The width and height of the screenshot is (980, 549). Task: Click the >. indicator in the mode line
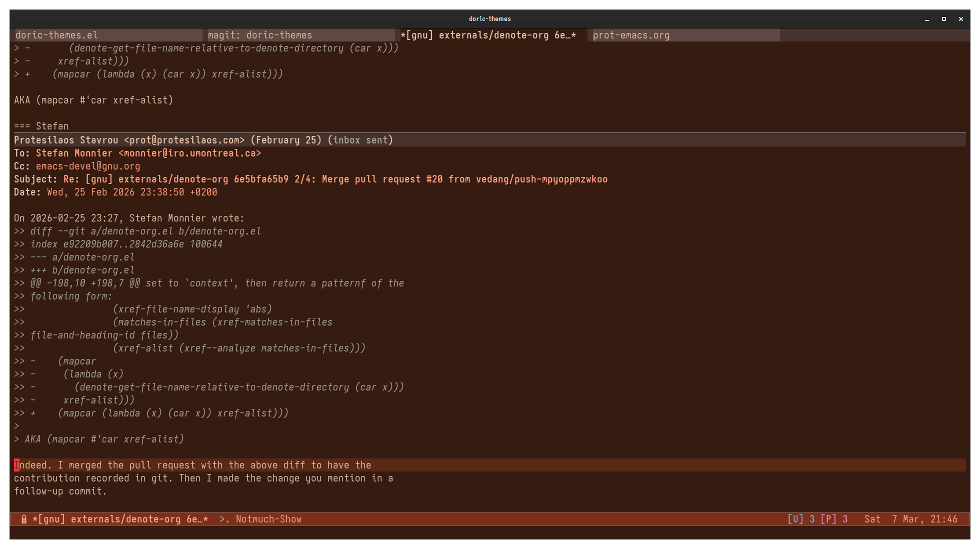[224, 519]
